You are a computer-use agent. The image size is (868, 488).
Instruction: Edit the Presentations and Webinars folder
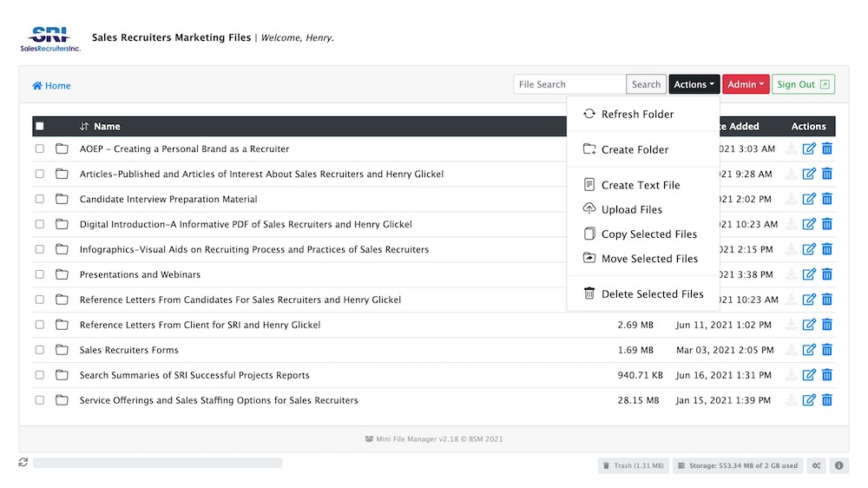809,274
